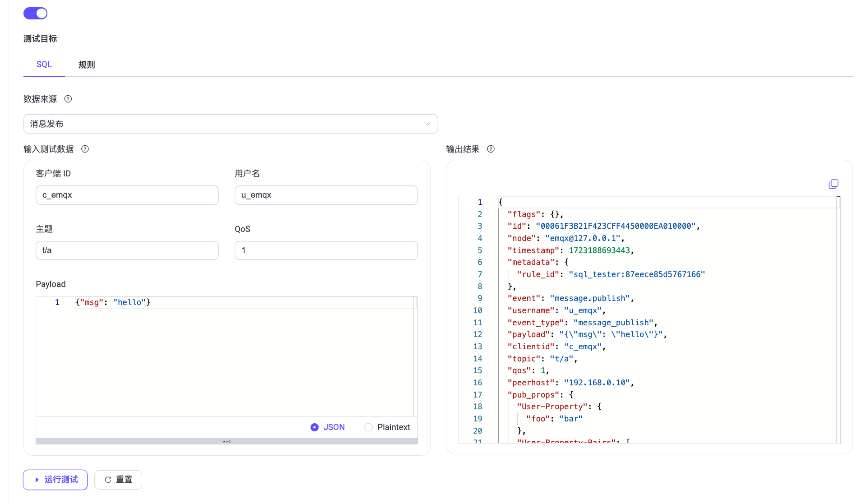Click the play icon in 运行测试 button

point(37,480)
